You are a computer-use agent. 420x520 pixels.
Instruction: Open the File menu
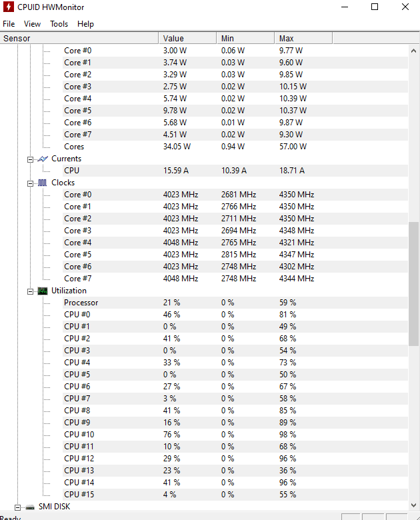[9, 24]
